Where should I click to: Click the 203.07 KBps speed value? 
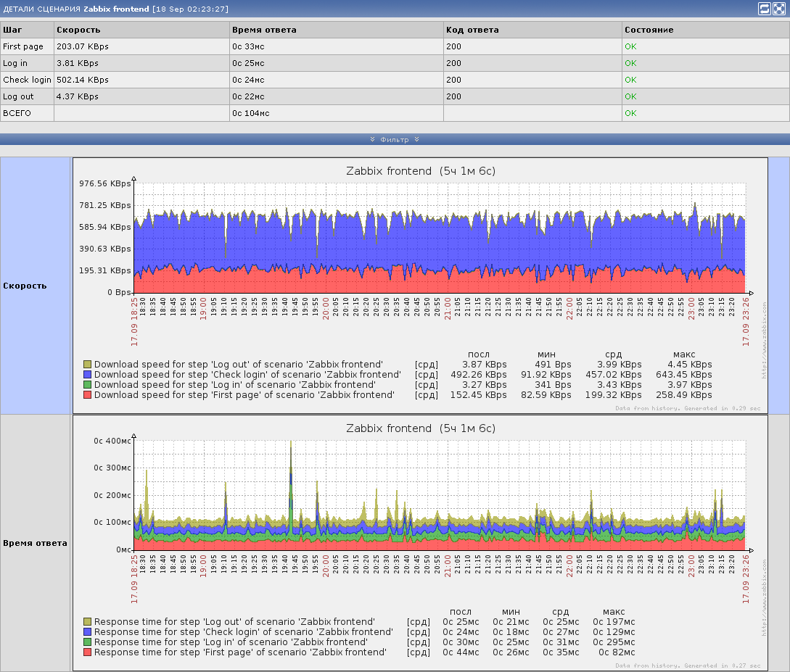point(83,46)
